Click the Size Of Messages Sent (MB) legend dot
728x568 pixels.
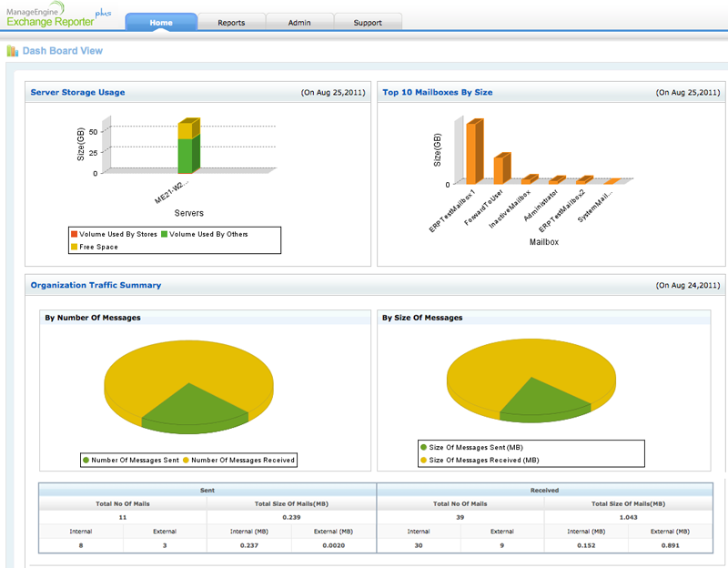coord(423,447)
